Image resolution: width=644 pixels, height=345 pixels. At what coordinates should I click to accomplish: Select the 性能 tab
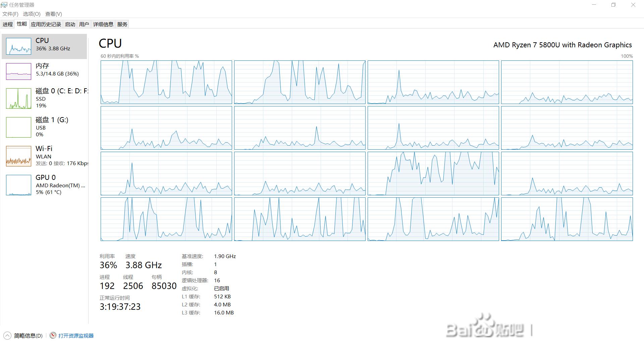coord(22,24)
